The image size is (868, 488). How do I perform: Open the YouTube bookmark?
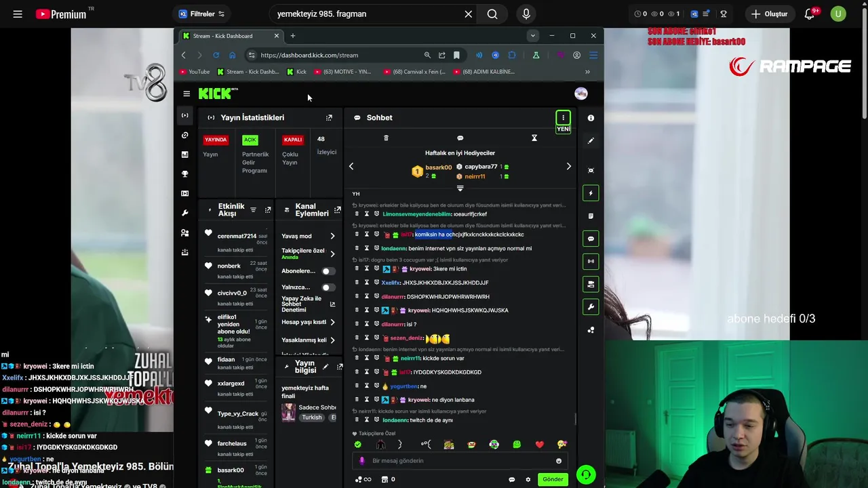click(x=195, y=71)
